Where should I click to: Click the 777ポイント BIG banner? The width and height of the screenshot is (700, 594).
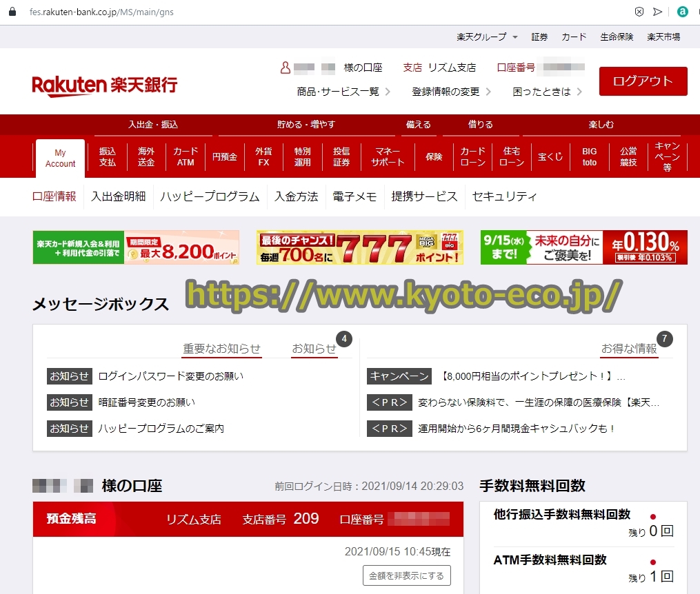[x=360, y=247]
